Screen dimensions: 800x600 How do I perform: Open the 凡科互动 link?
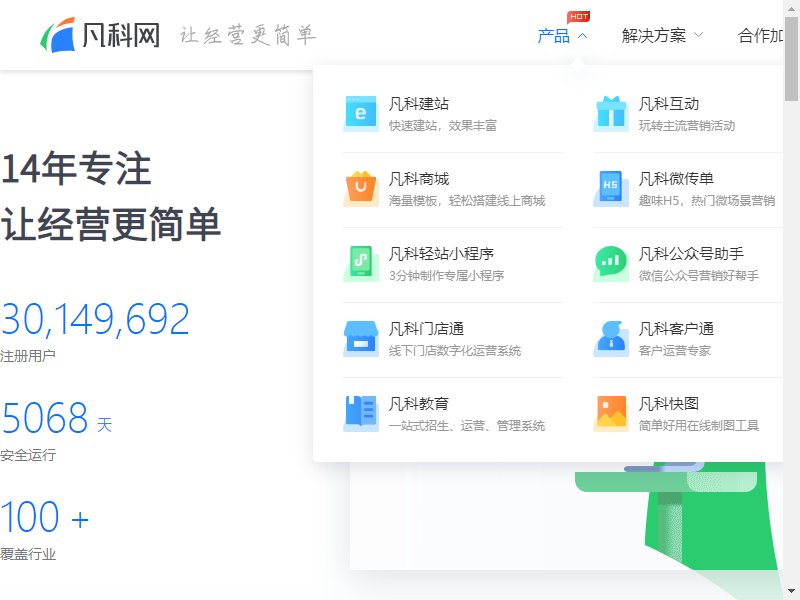(x=669, y=104)
